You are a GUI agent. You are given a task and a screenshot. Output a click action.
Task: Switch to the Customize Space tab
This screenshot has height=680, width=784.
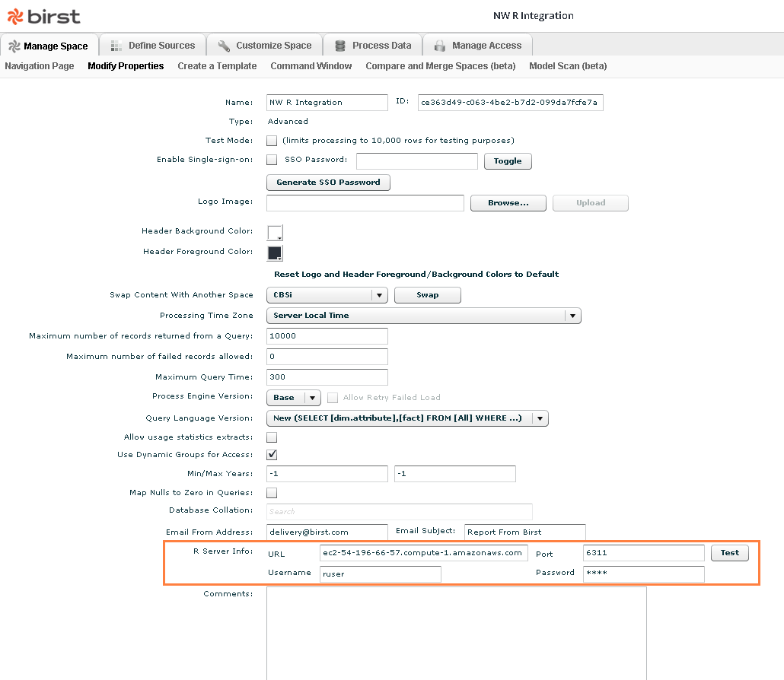(x=264, y=46)
